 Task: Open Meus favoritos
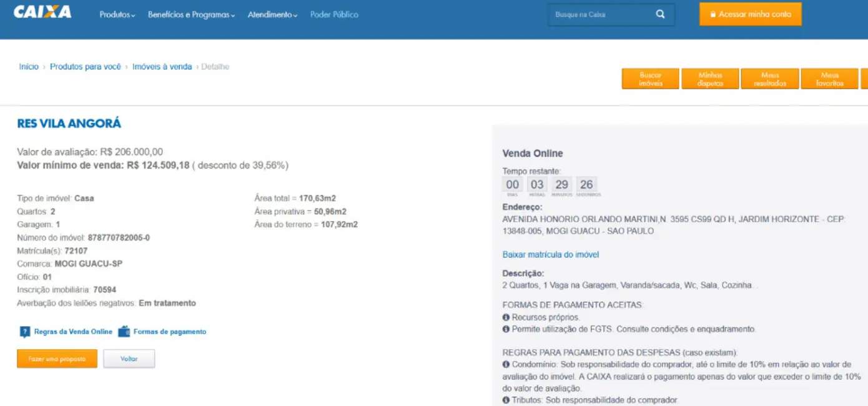[x=829, y=79]
